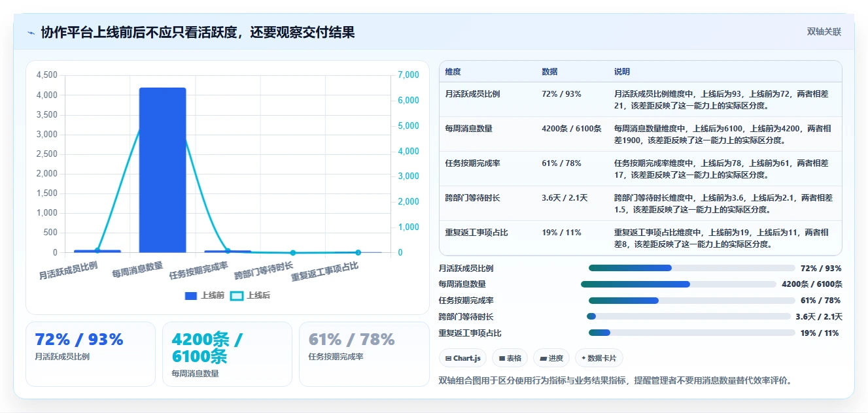Select the 跨部门等待时长 table row name

(472, 198)
